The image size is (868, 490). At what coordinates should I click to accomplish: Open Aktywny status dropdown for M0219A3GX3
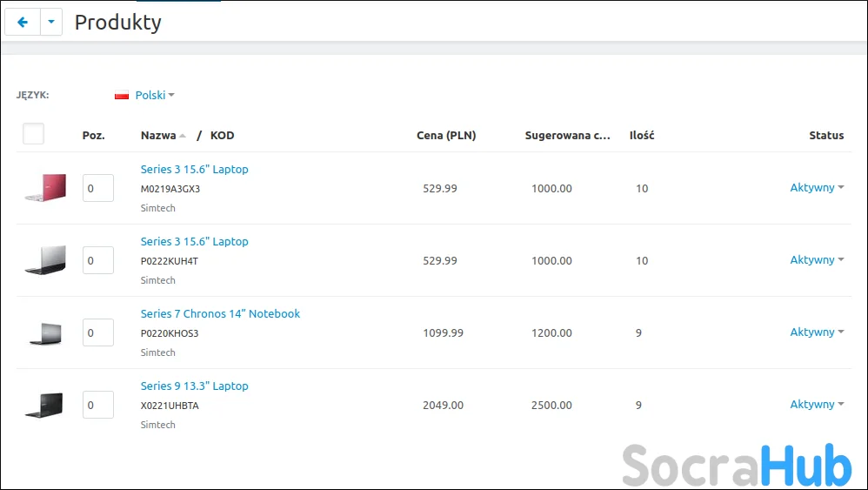(x=817, y=188)
